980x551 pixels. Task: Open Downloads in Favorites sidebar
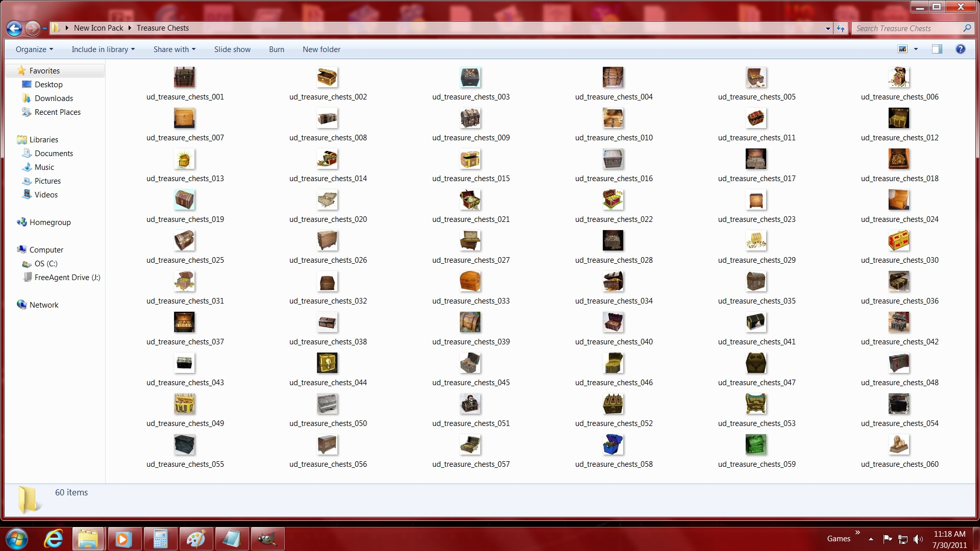coord(54,98)
